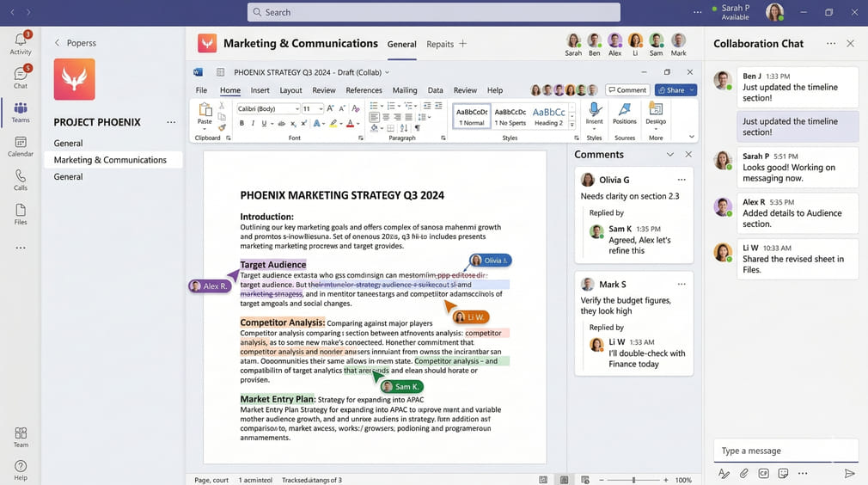
Task: Expand the Styles gallery more arrow
Action: (572, 126)
